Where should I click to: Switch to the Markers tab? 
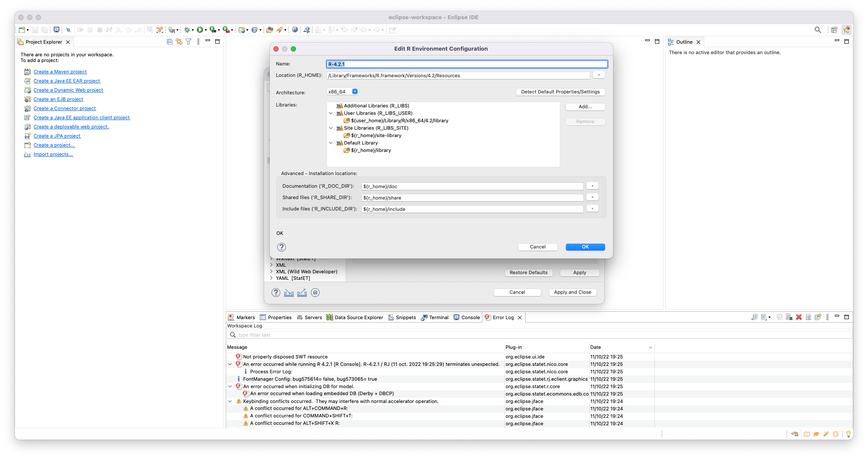(x=241, y=317)
